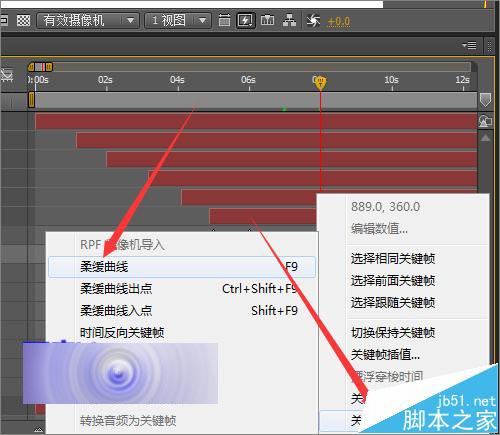Select 时间反向关键帧 menu entry
This screenshot has height=435, width=500.
(x=182, y=332)
